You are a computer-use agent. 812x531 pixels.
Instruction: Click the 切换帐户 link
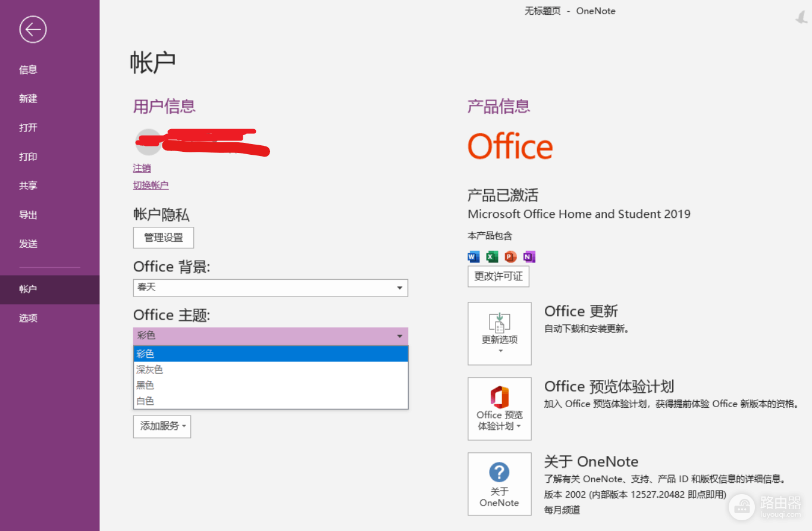click(x=151, y=185)
